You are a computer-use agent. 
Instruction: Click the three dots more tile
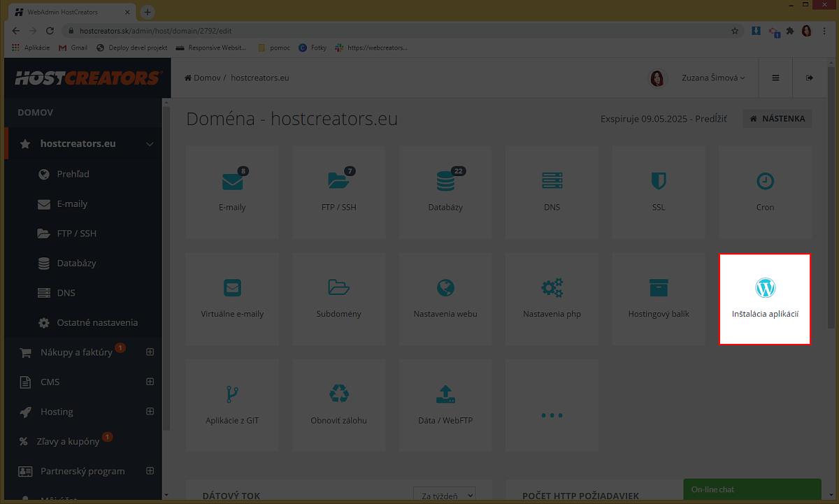552,405
